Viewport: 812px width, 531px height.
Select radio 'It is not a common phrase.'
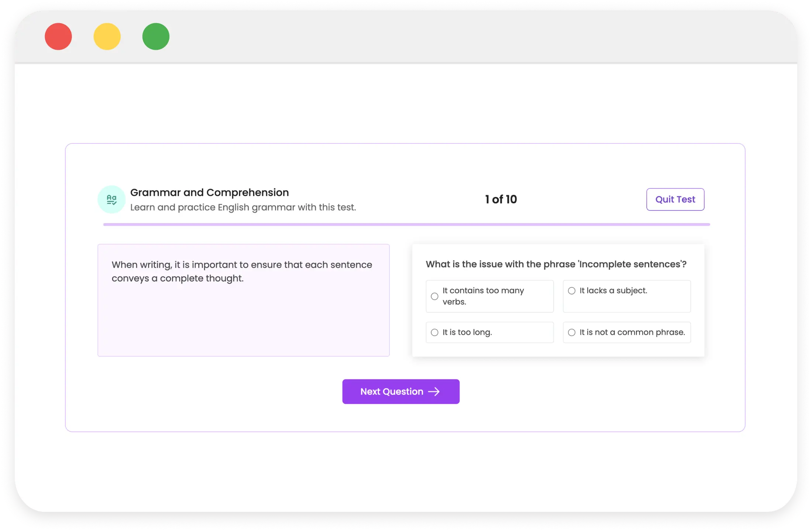click(x=571, y=333)
